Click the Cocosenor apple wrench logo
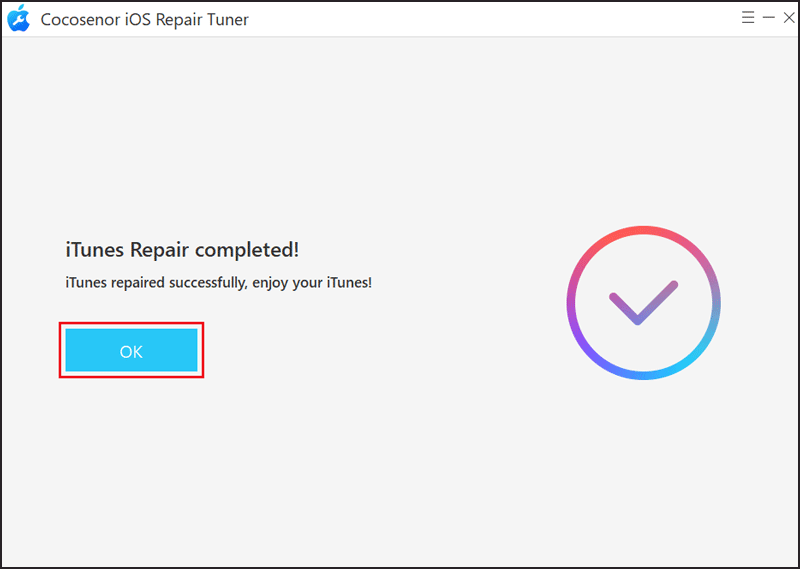This screenshot has height=569, width=800. tap(19, 18)
